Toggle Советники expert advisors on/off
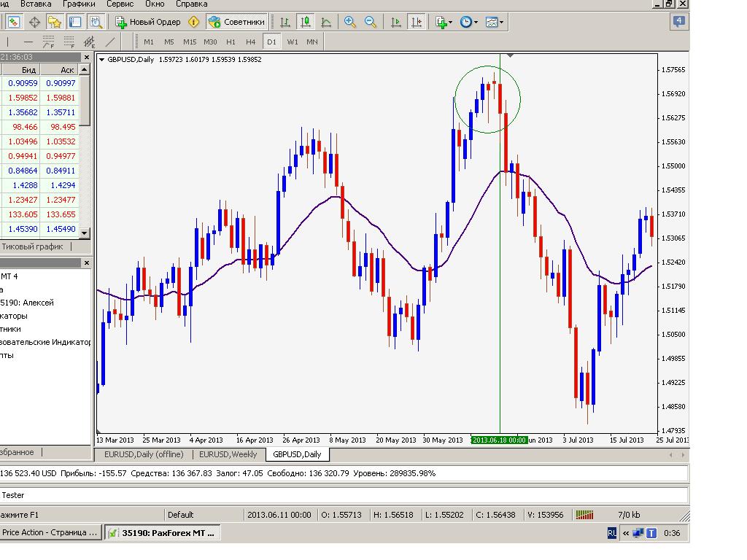This screenshot has width=747, height=560. pos(236,22)
